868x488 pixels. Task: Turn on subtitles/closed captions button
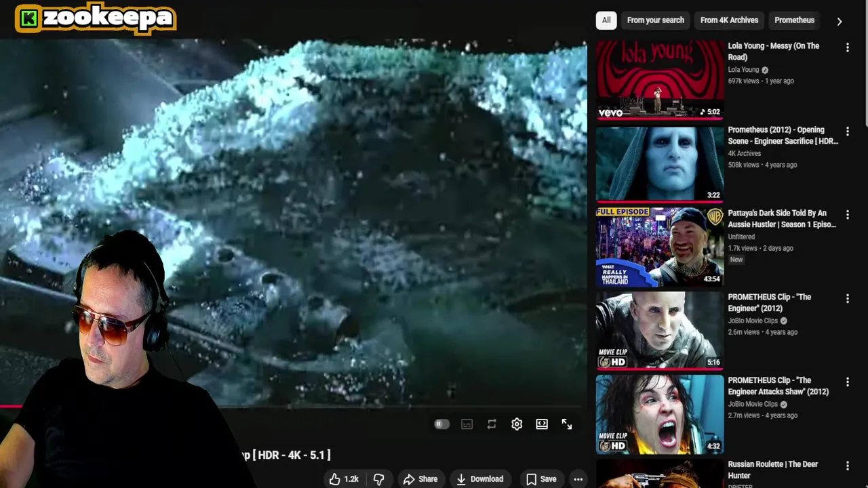467,424
